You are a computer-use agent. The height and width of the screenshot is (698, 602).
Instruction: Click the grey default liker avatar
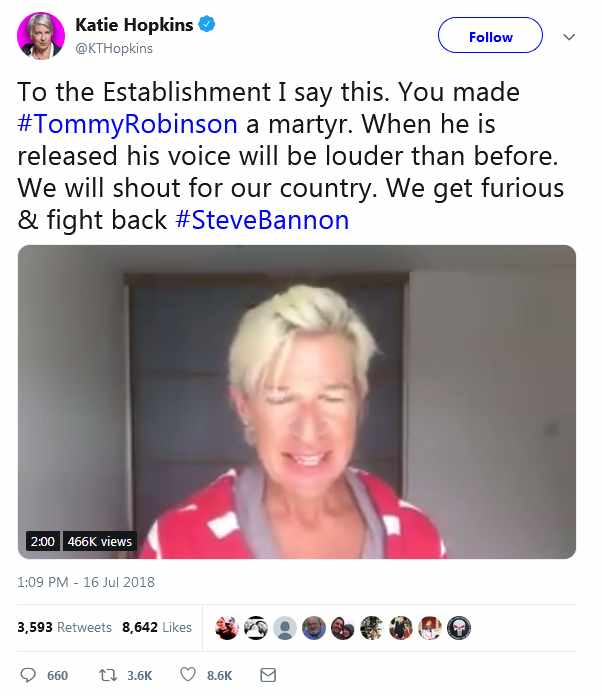tap(285, 628)
